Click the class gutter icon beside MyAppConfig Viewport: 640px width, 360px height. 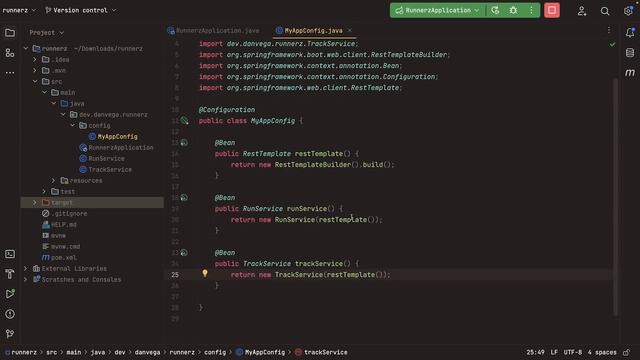click(184, 120)
